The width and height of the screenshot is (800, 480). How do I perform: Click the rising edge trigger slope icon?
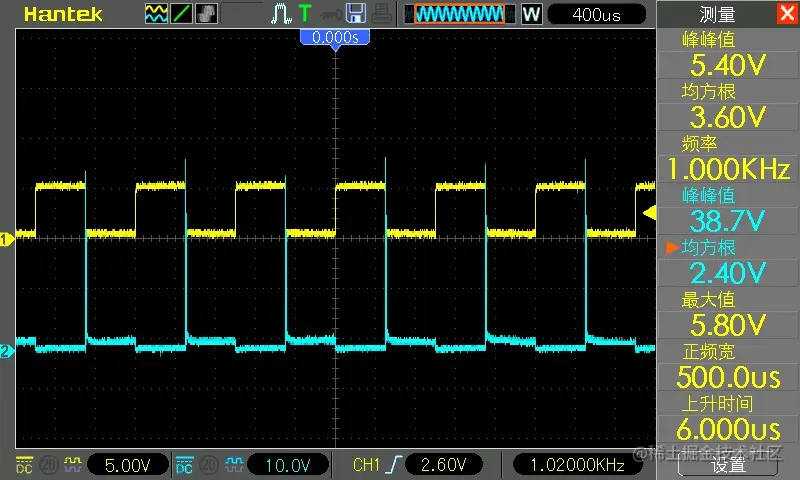pos(393,465)
